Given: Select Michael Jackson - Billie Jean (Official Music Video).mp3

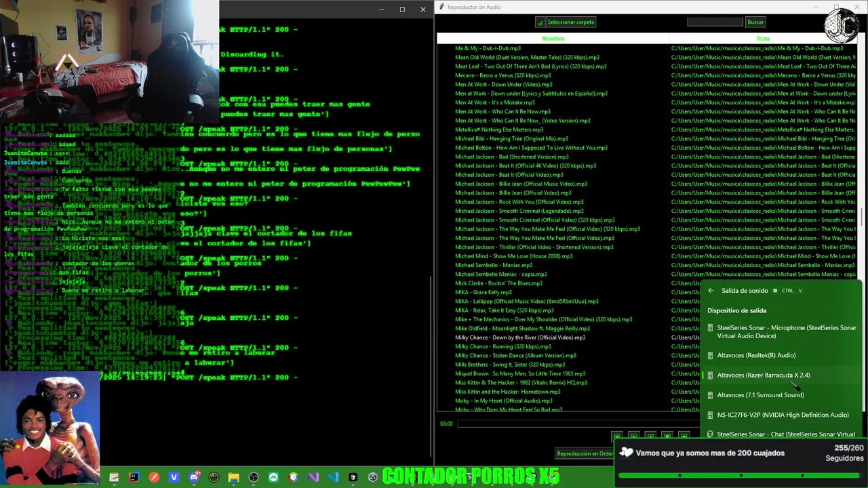Looking at the screenshot, I should [x=521, y=184].
